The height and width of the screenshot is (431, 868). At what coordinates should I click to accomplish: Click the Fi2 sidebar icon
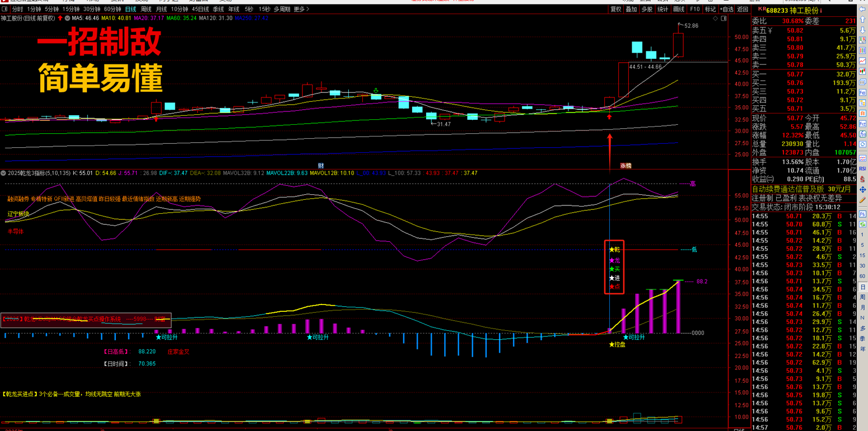[862, 123]
